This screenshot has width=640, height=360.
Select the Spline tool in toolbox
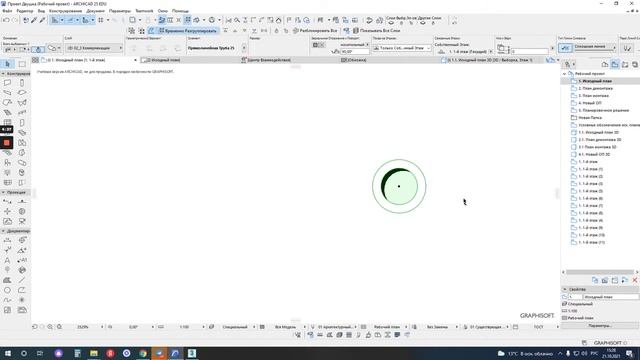(x=7, y=300)
